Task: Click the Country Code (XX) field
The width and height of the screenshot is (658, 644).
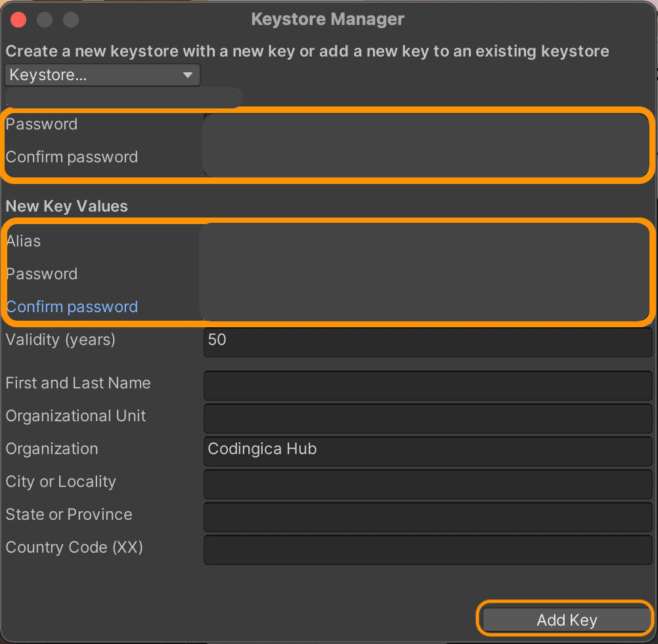Action: [427, 550]
